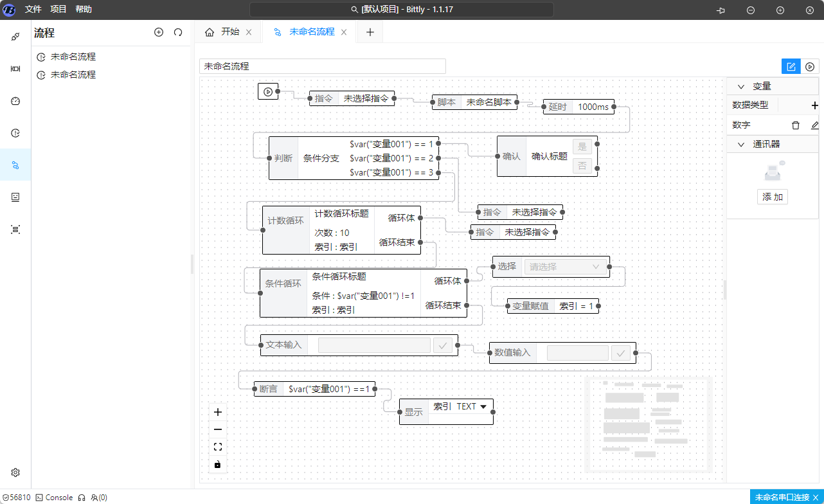Toggle the canvas lock
The width and height of the screenshot is (824, 504).
(217, 464)
